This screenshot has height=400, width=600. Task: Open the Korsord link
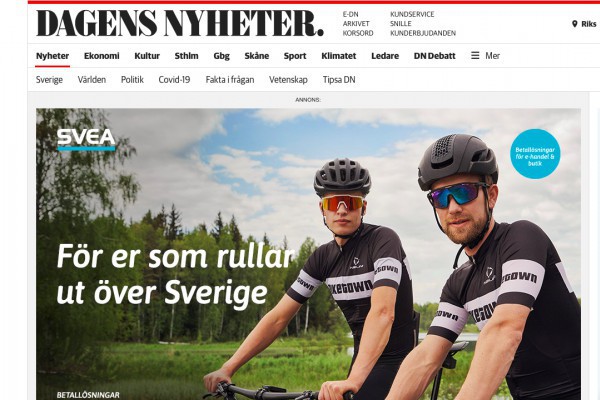358,33
